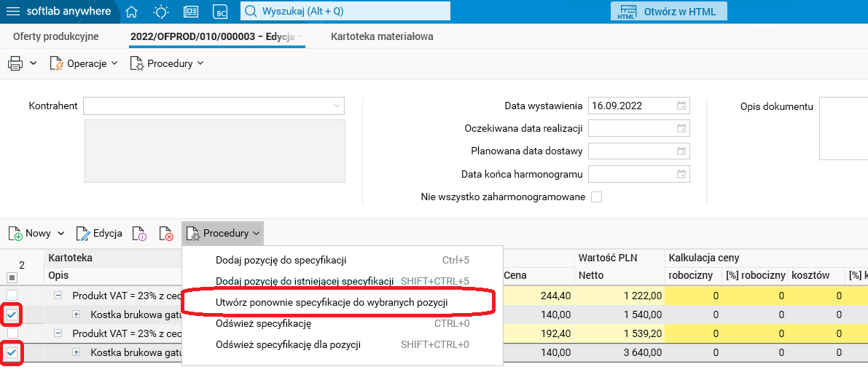Click the Nowy button in positions toolbar
The width and height of the screenshot is (868, 372).
point(30,233)
